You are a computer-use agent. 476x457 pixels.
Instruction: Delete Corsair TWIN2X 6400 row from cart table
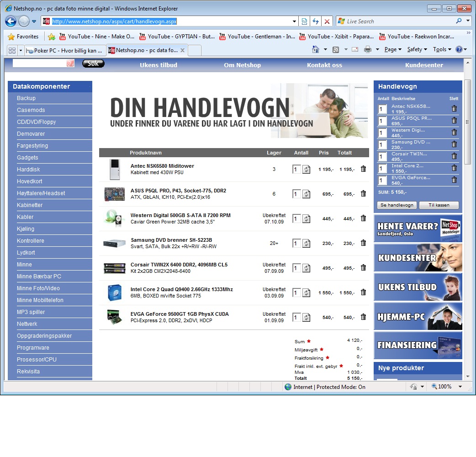[363, 267]
